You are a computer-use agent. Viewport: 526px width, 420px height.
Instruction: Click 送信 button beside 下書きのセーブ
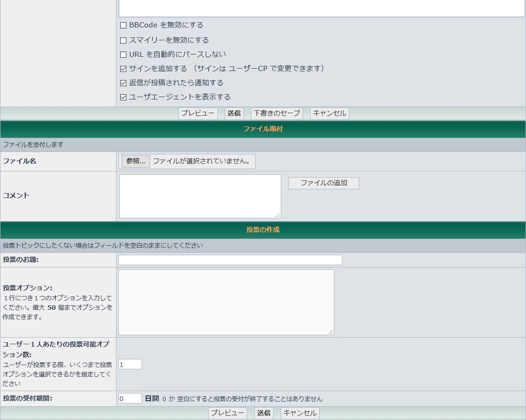click(x=234, y=114)
